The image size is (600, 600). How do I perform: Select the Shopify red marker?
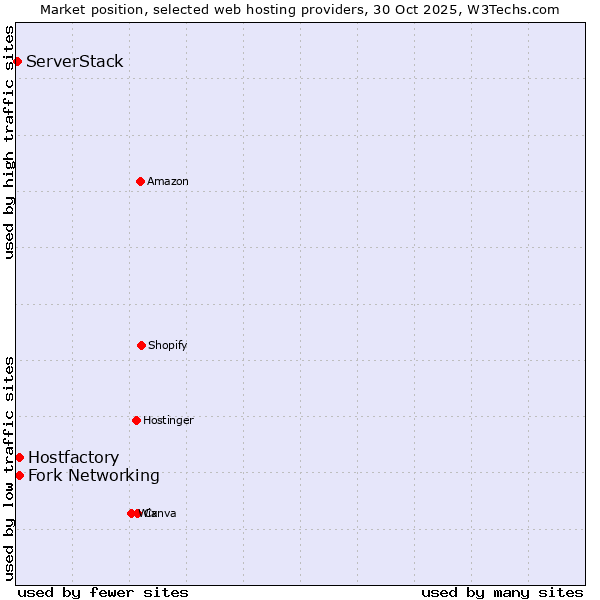point(141,345)
